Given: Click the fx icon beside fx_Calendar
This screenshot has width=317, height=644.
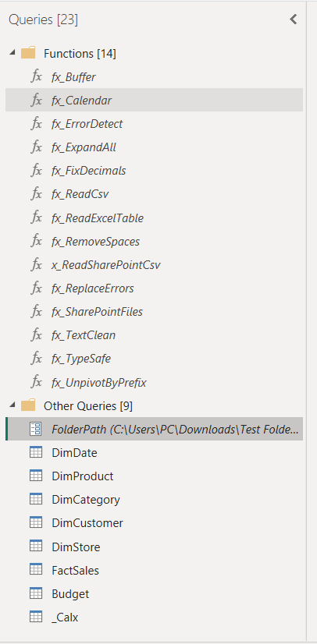Looking at the screenshot, I should pyautogui.click(x=36, y=100).
